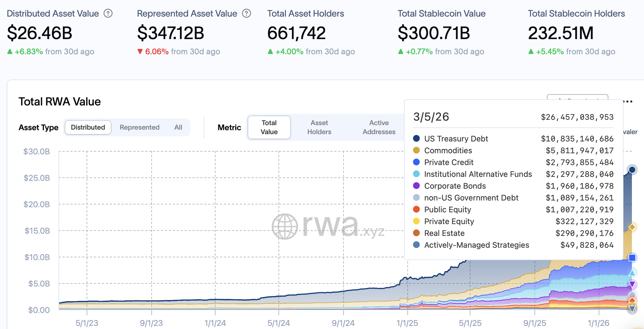The image size is (644, 329).
Task: Switch asset type to Represented
Action: [139, 127]
